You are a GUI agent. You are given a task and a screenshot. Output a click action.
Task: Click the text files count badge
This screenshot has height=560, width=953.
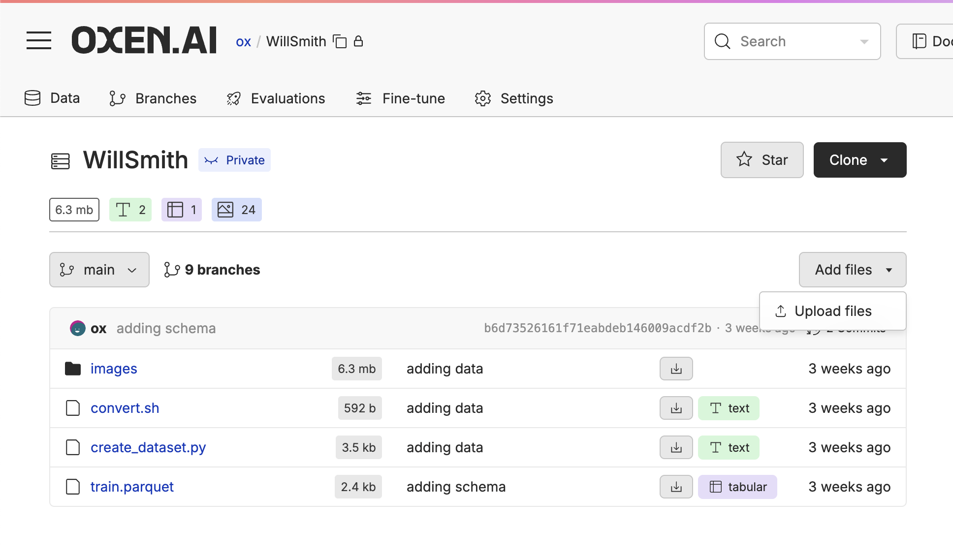tap(130, 210)
